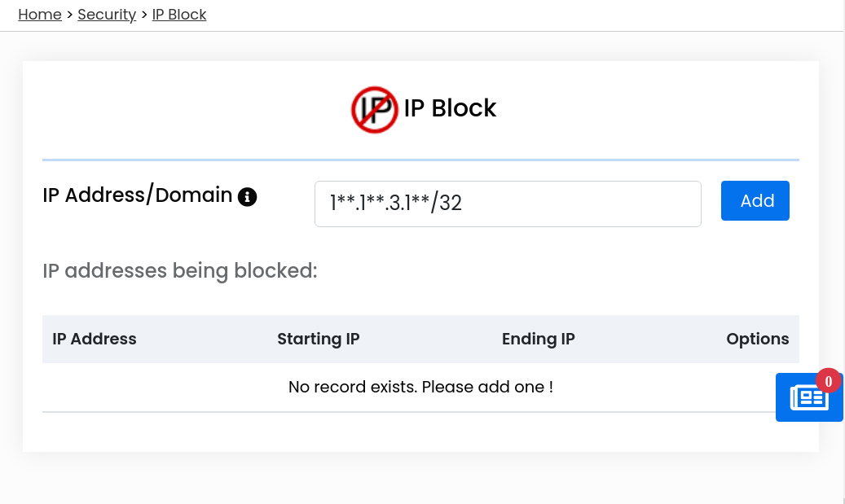Screen dimensions: 845x504
Task: Click the IP Address column header
Action: 95,340
